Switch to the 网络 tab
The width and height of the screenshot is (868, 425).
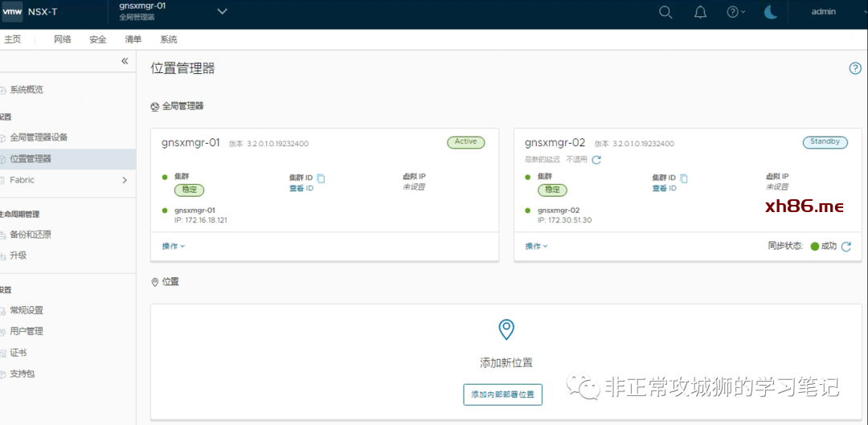click(63, 39)
